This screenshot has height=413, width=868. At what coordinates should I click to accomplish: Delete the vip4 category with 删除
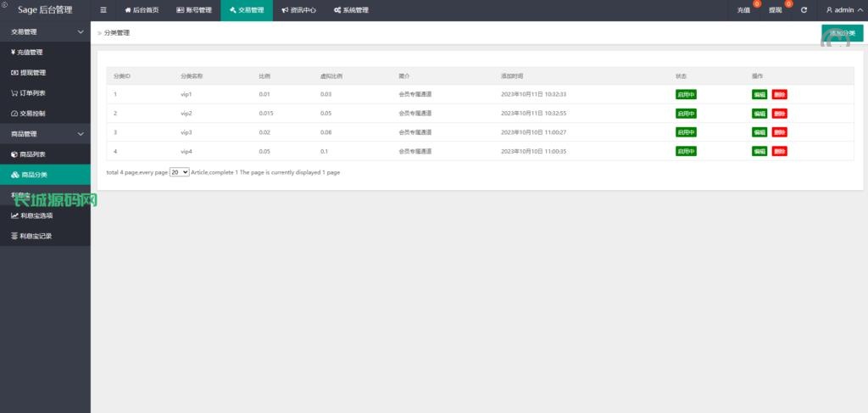pos(779,151)
